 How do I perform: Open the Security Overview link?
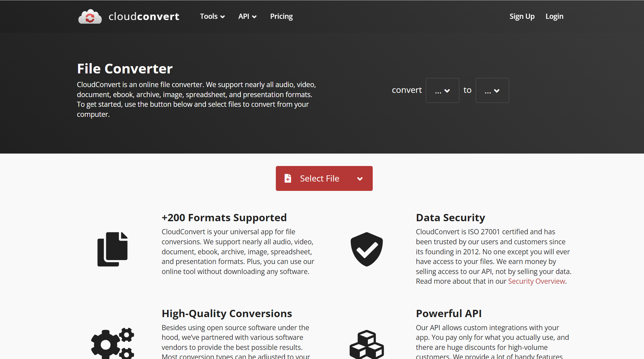click(536, 281)
